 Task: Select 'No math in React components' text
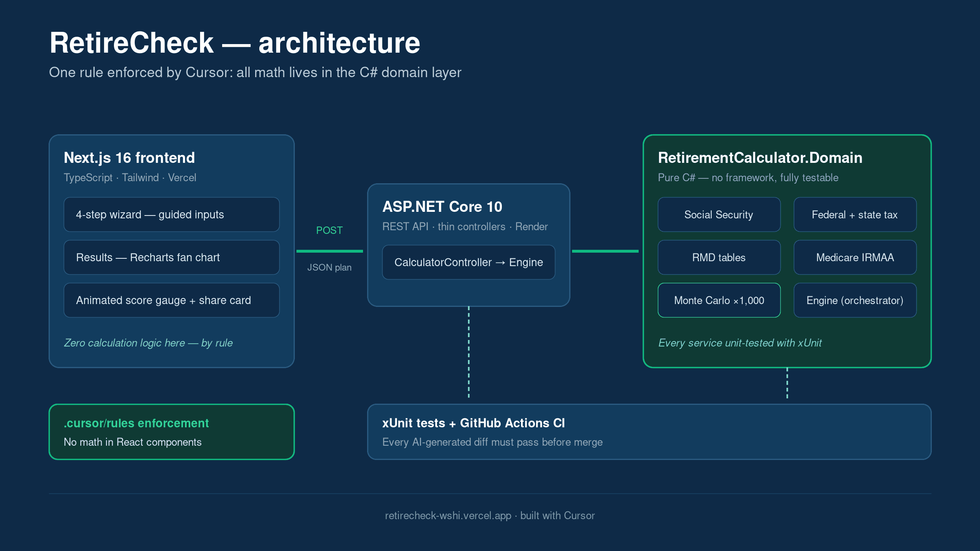[x=133, y=442]
